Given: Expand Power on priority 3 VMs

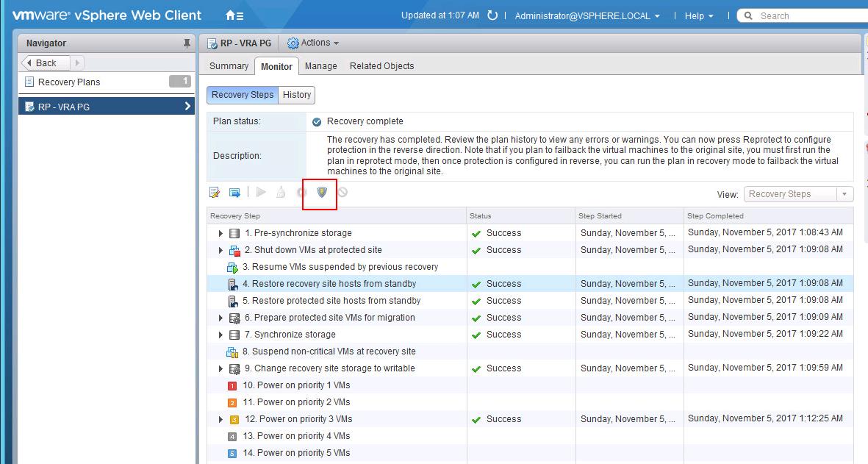Looking at the screenshot, I should pos(220,420).
